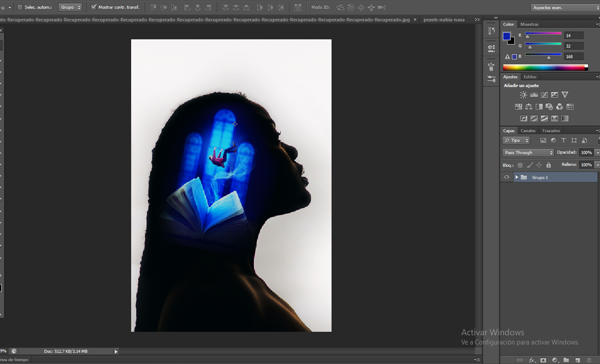This screenshot has width=600, height=364.
Task: Toggle the Selec. autom. checkbox
Action: pos(20,7)
